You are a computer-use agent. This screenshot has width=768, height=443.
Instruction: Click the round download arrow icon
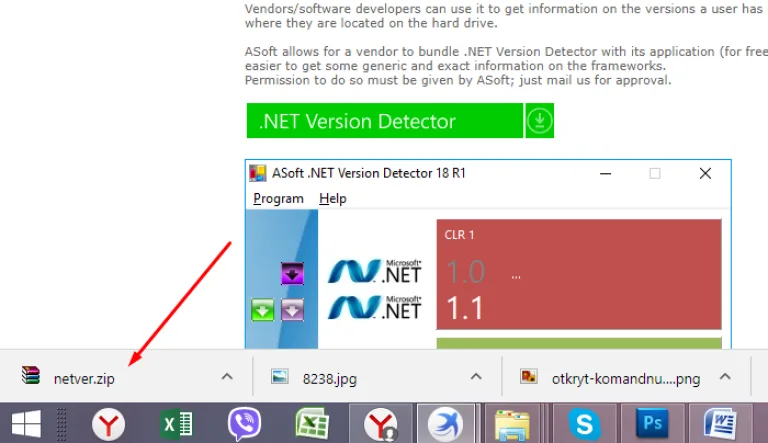coord(540,121)
